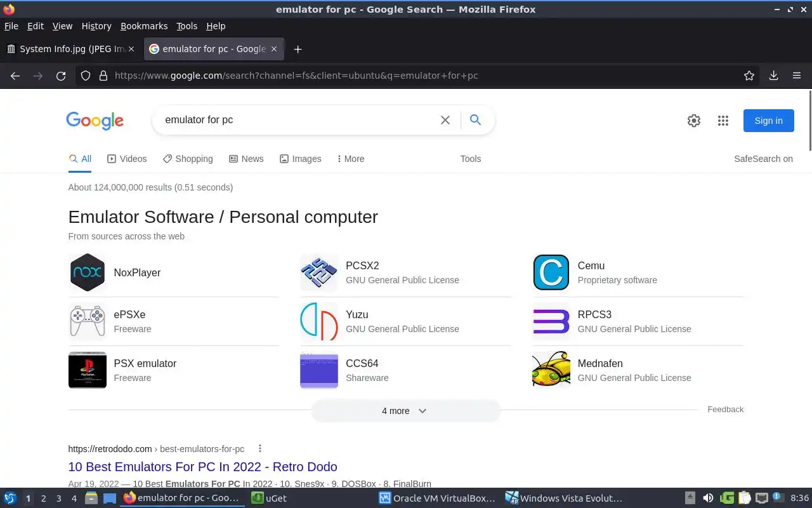Select the All results tab
The width and height of the screenshot is (812, 508).
point(80,159)
